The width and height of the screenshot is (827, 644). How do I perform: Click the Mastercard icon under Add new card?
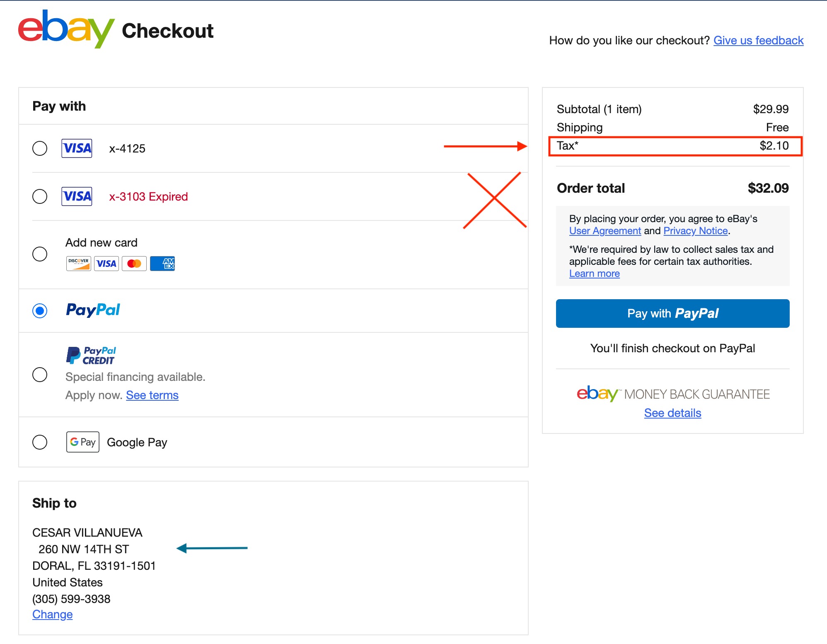pos(134,263)
